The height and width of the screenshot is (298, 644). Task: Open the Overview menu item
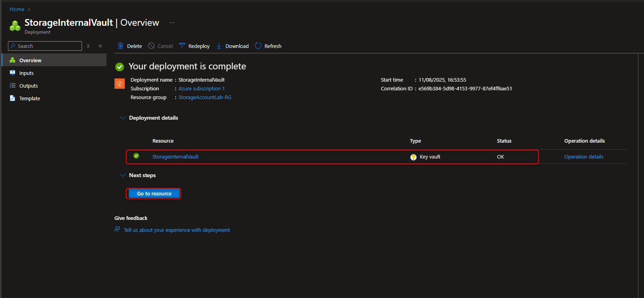54,60
